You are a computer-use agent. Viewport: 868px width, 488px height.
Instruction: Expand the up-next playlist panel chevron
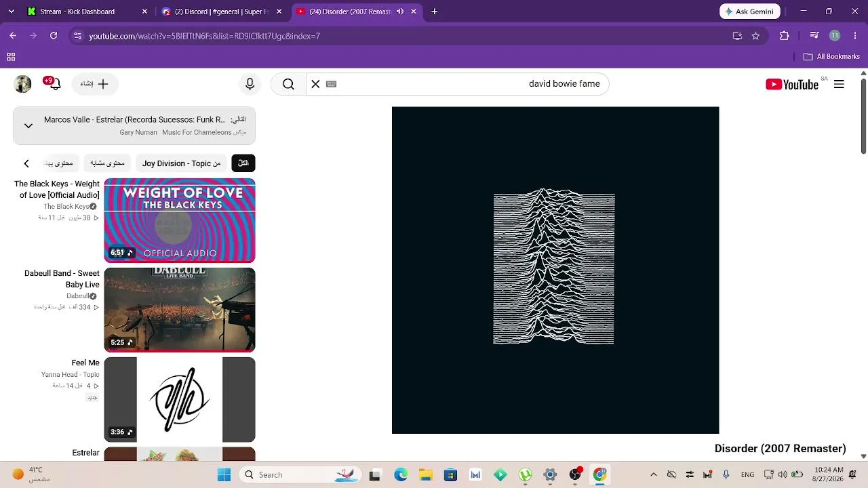coord(28,125)
